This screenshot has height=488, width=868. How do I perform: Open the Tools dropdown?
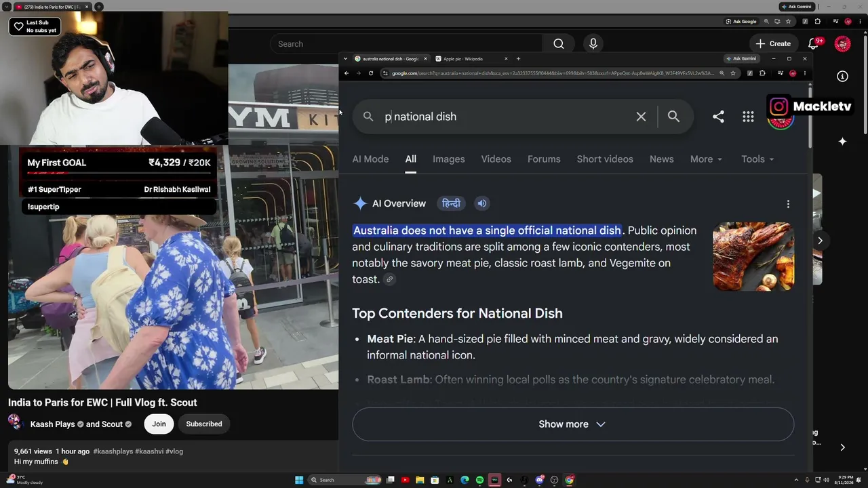point(757,159)
